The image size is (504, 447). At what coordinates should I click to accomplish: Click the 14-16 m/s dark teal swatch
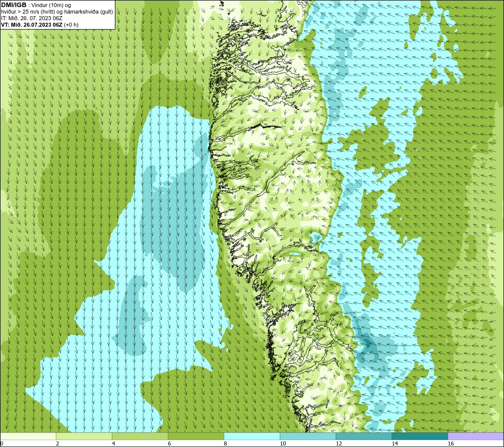click(420, 436)
